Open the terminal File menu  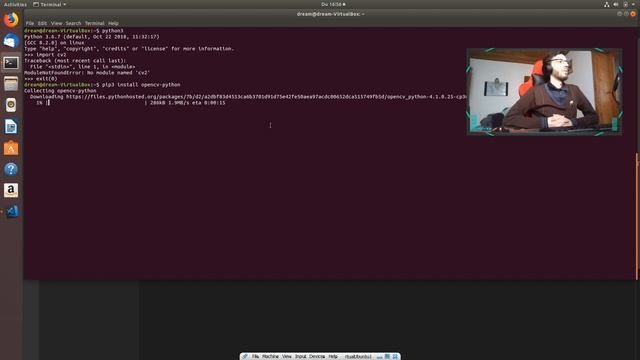coord(30,23)
